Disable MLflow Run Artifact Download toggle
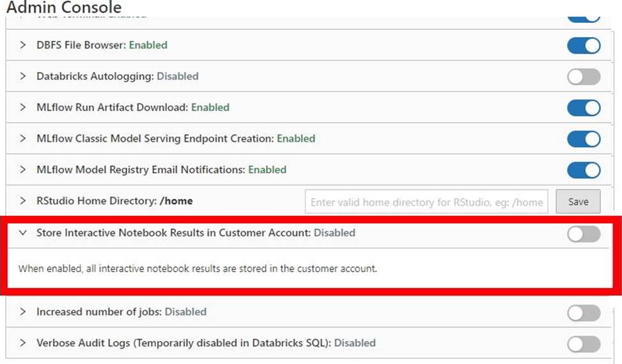 coord(583,107)
